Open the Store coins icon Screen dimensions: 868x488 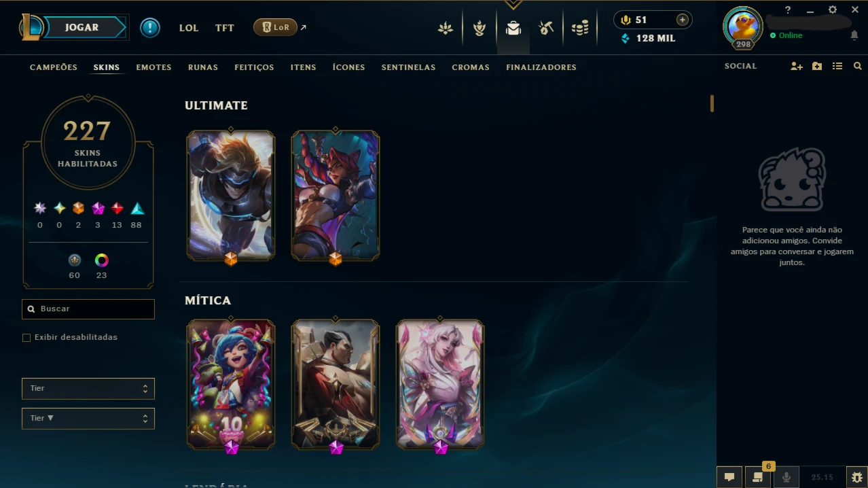point(579,28)
